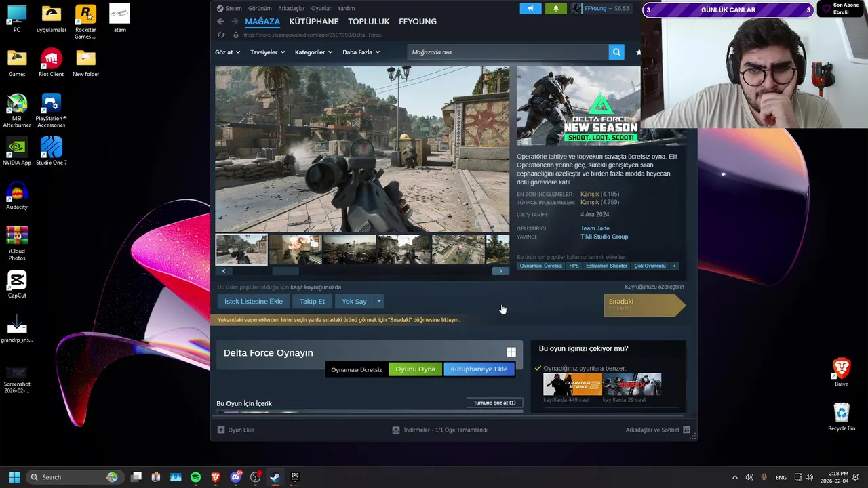Open the FFYOUNG profile tab

418,22
